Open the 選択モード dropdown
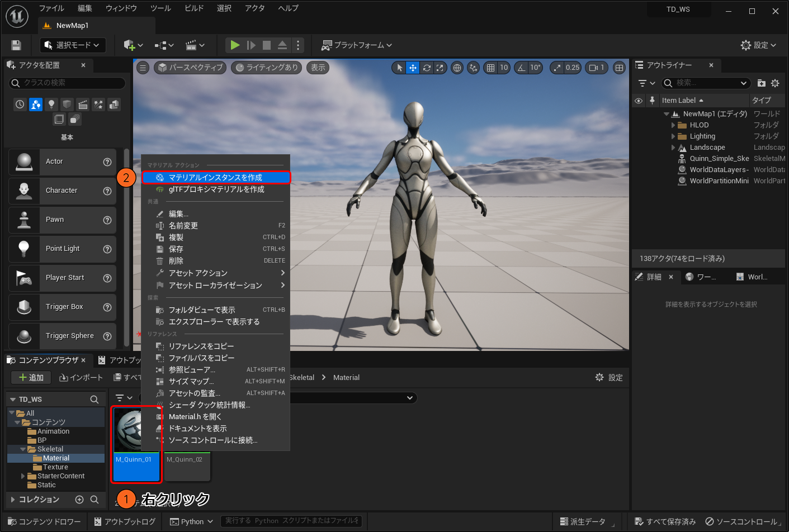Screen dimensions: 789x532 73,45
